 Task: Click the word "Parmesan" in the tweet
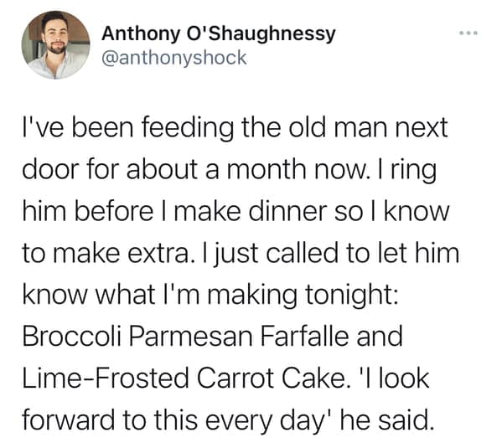pyautogui.click(x=191, y=337)
